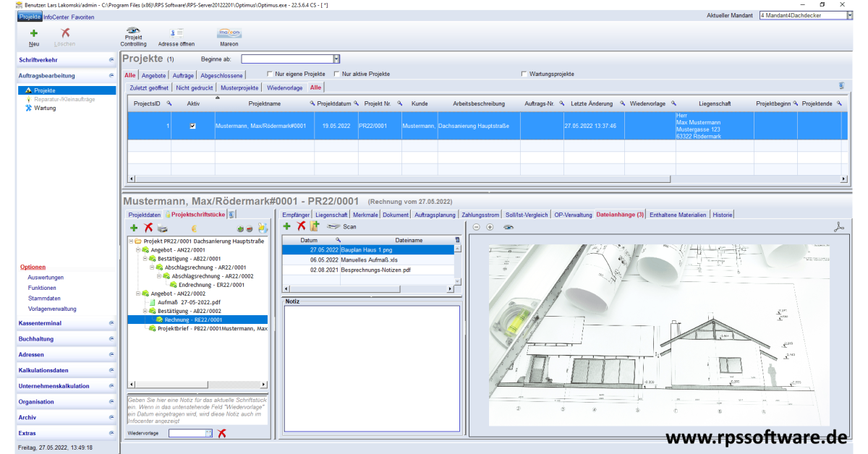Click the Mareon toolbar icon

coord(229,33)
